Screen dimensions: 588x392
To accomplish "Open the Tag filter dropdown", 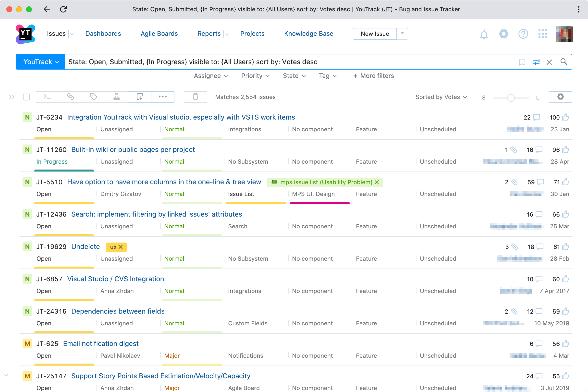I will pyautogui.click(x=328, y=76).
